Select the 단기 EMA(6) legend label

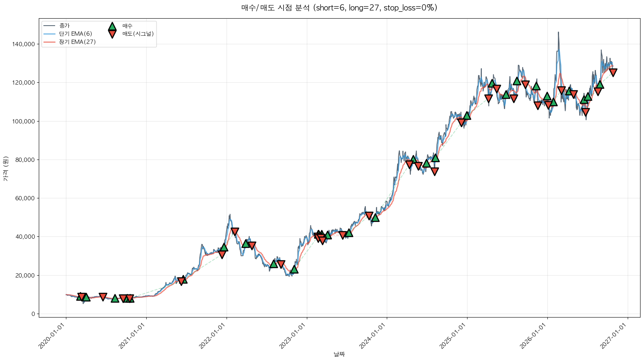click(x=76, y=34)
